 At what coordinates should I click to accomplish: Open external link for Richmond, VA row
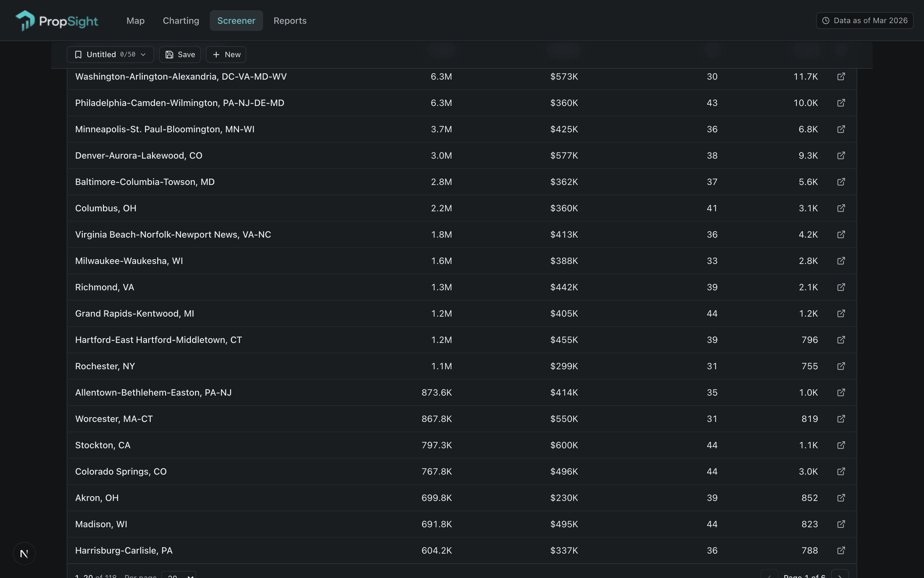(841, 287)
